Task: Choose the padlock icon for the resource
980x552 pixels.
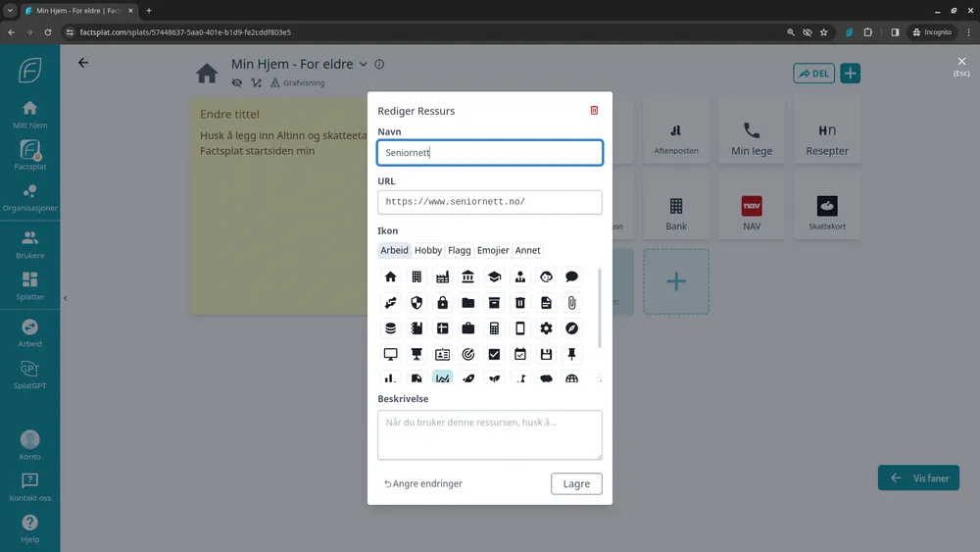Action: [x=442, y=303]
